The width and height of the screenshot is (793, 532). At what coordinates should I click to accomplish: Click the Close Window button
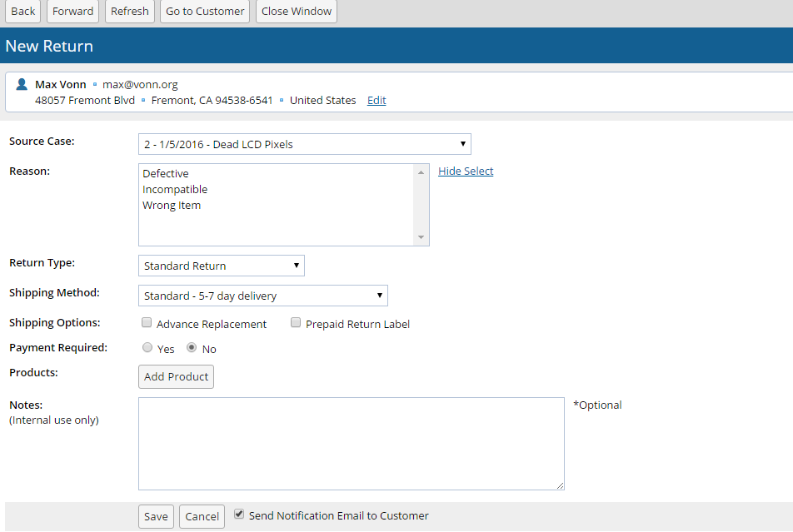pos(296,12)
